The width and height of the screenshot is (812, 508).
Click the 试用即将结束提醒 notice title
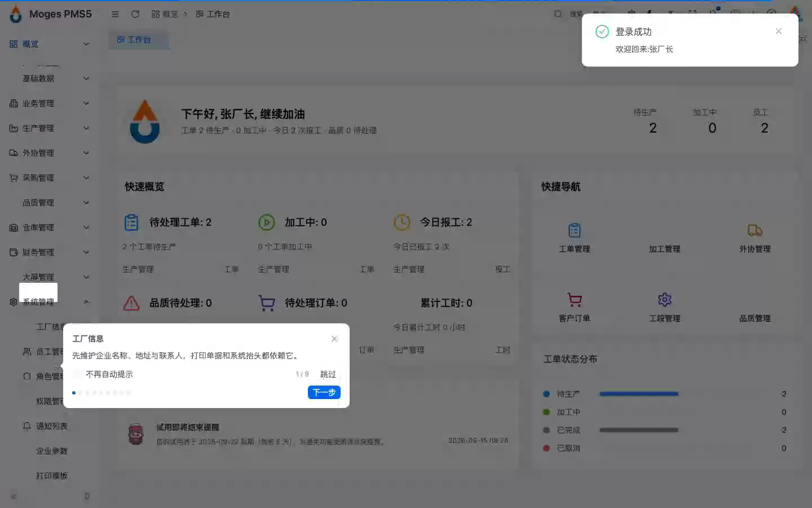(188, 427)
